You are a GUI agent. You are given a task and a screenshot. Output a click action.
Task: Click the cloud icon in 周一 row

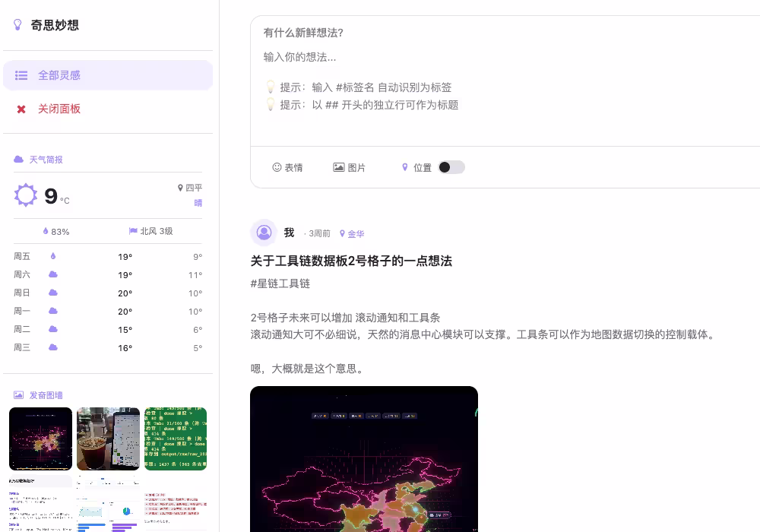[53, 311]
